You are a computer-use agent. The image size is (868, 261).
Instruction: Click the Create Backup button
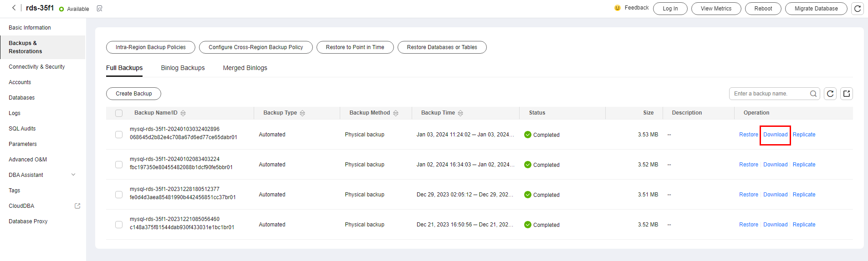pos(133,94)
